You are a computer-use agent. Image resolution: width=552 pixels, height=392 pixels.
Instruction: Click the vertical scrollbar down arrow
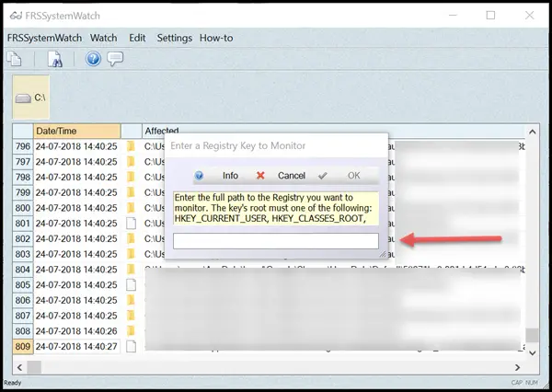coord(533,353)
